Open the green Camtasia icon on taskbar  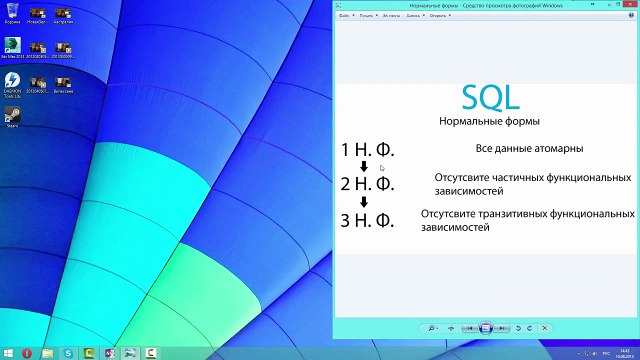[x=89, y=353]
